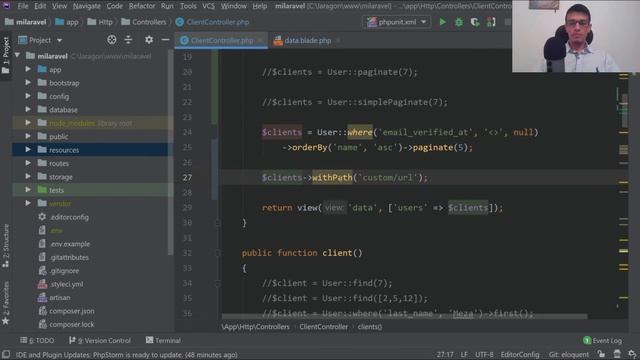
Task: Open the File menu
Action: click(23, 6)
